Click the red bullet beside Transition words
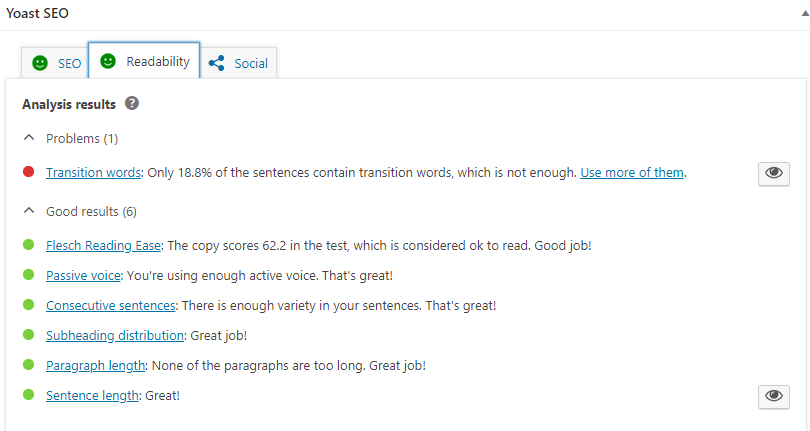810x431 pixels. pyautogui.click(x=29, y=172)
